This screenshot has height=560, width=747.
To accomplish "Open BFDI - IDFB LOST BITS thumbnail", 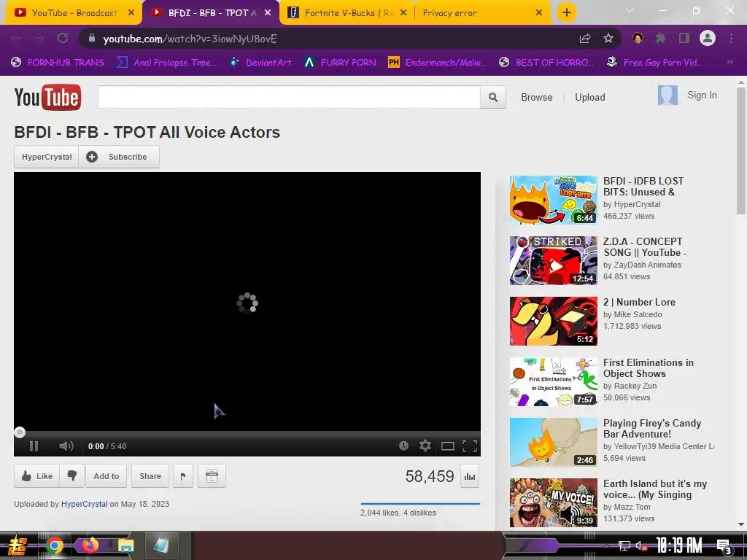I will (x=553, y=200).
